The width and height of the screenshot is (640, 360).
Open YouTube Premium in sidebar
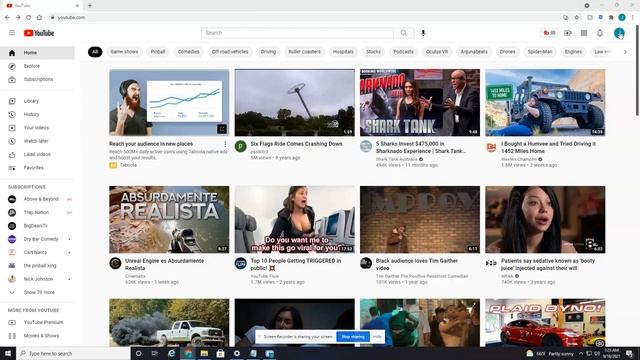point(37,322)
